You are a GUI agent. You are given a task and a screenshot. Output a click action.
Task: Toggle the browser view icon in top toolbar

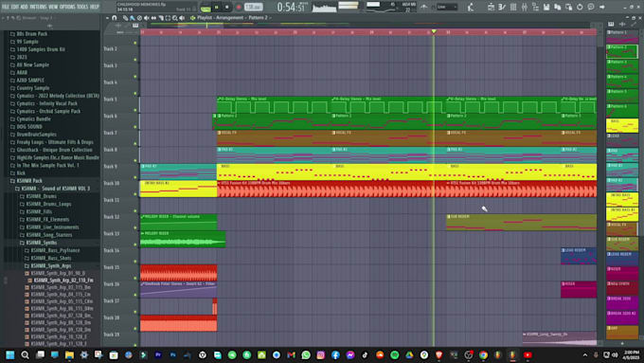point(535,7)
